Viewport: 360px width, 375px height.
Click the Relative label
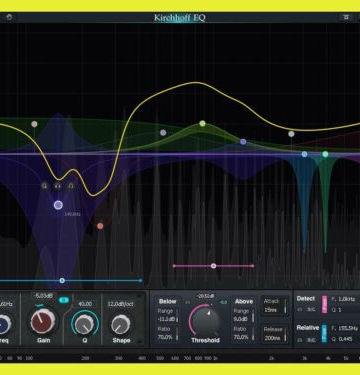308,328
